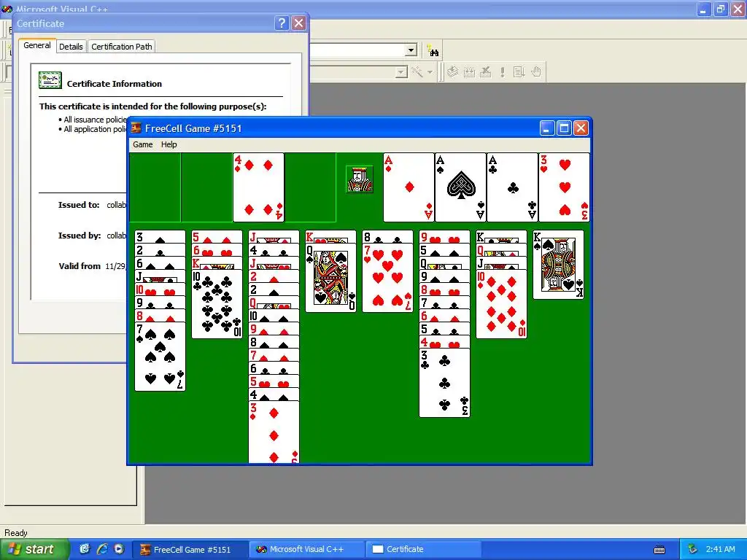The height and width of the screenshot is (560, 747).
Task: Click the 2:41 AM taskbar clock
Action: [x=720, y=549]
